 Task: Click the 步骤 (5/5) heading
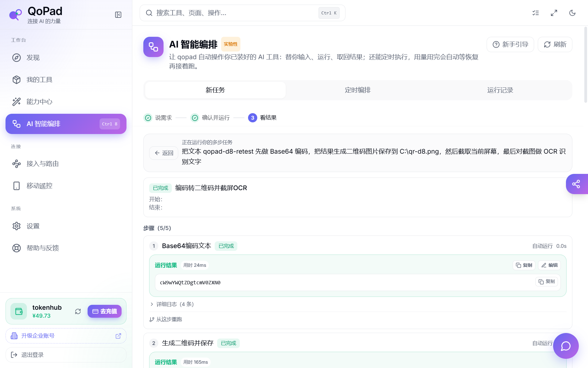pos(157,228)
